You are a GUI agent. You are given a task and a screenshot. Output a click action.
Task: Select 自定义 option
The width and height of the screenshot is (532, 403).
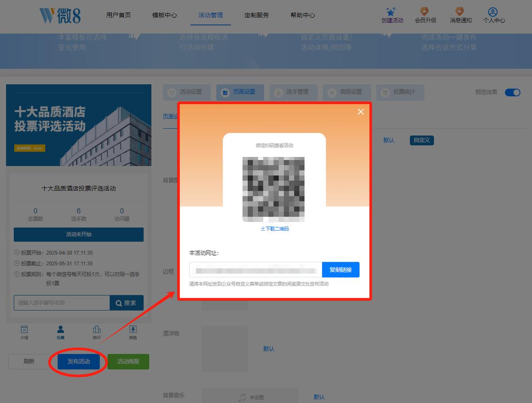coord(422,140)
